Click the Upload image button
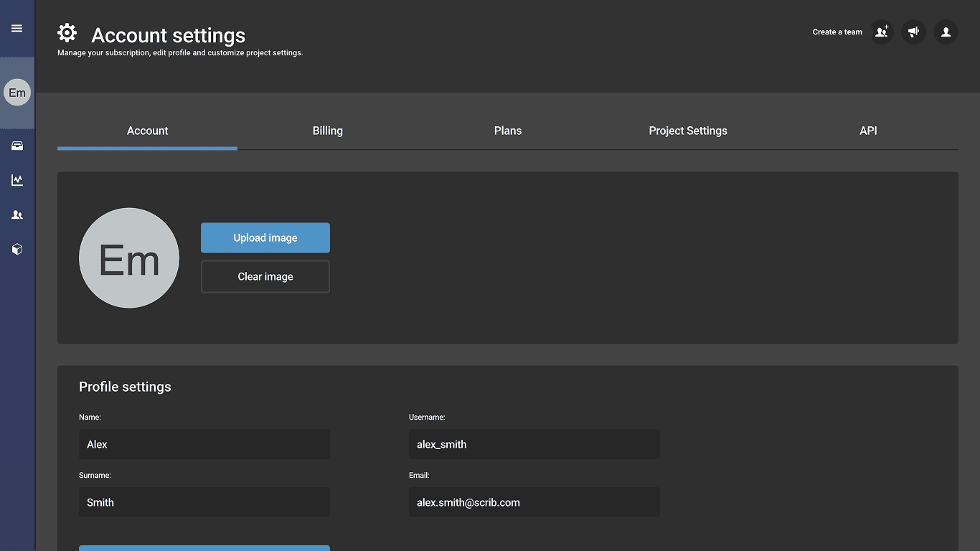The image size is (980, 551). pos(265,237)
